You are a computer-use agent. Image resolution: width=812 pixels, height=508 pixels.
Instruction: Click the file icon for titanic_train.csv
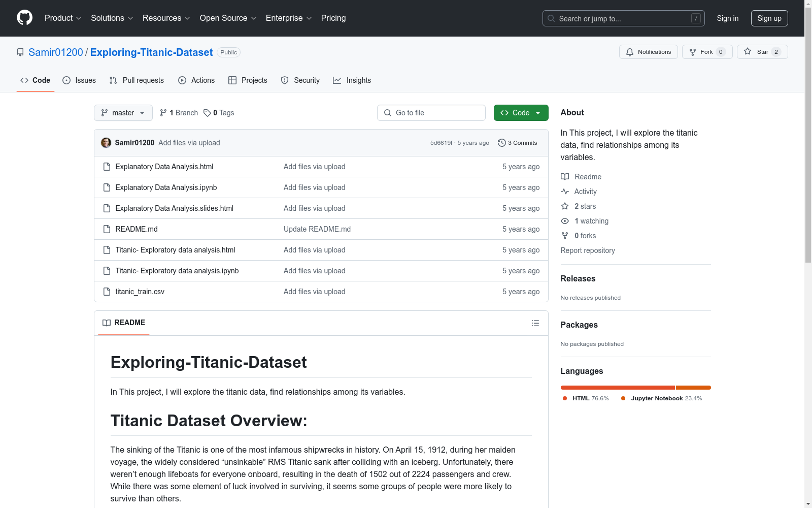pos(107,292)
